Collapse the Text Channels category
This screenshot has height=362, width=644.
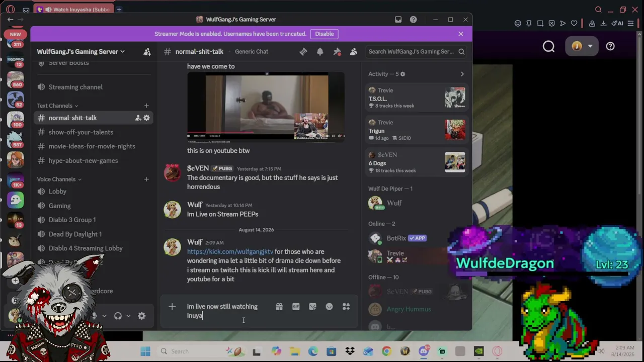pyautogui.click(x=57, y=106)
